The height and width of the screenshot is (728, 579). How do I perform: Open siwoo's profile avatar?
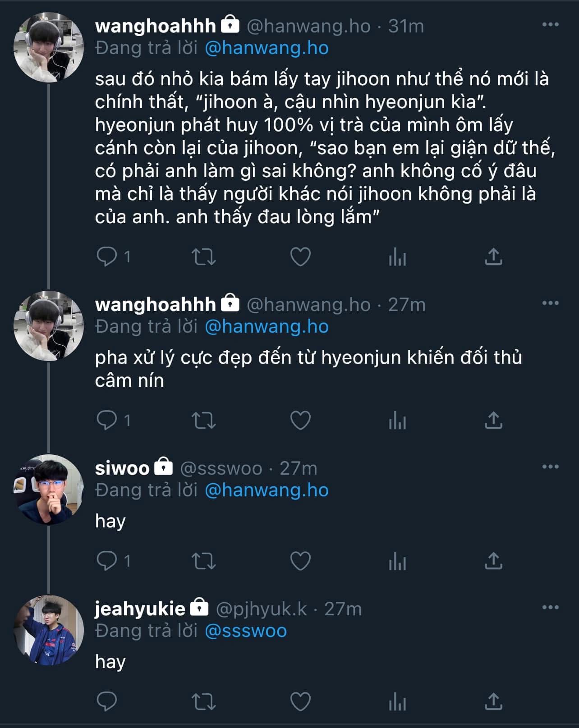49,490
